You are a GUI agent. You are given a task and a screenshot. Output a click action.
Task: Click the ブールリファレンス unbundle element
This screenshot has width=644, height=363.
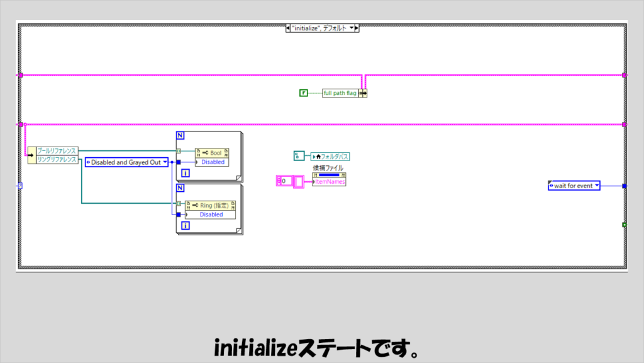57,150
